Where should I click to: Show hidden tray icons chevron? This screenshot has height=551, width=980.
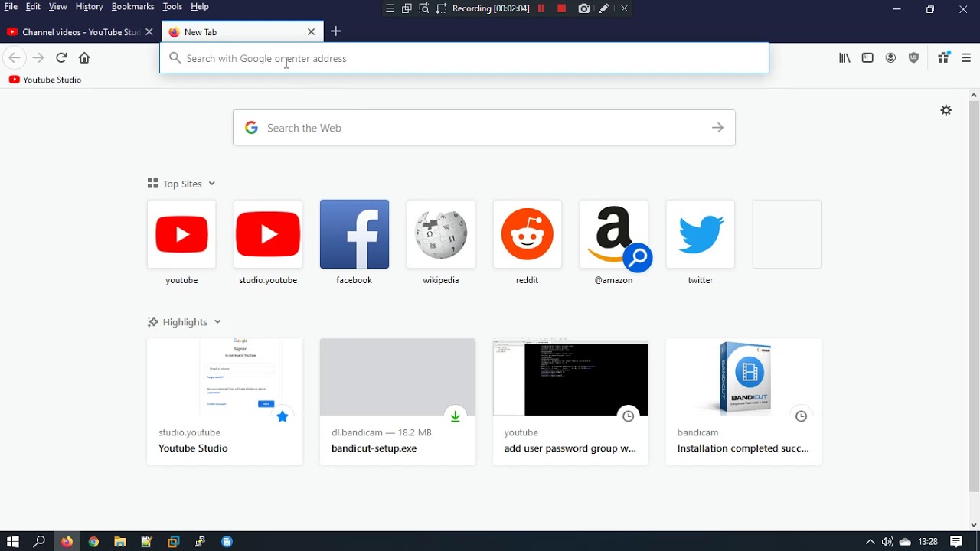[870, 541]
